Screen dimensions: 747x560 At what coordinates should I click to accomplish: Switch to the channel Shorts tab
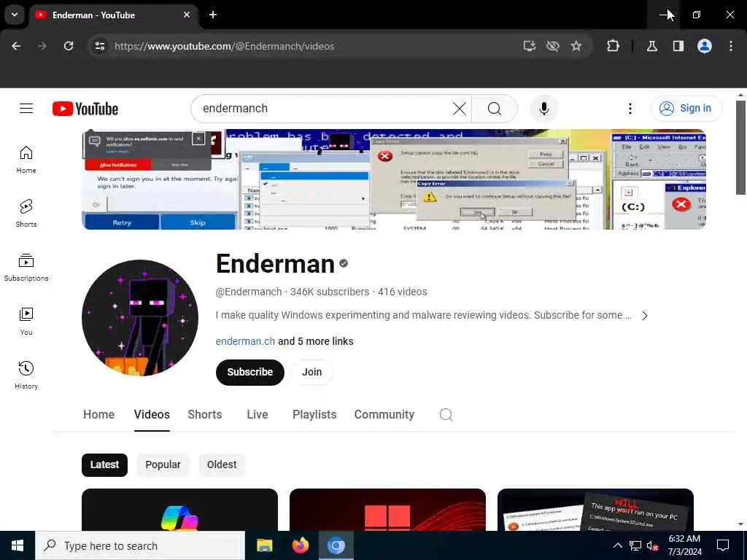click(x=205, y=415)
